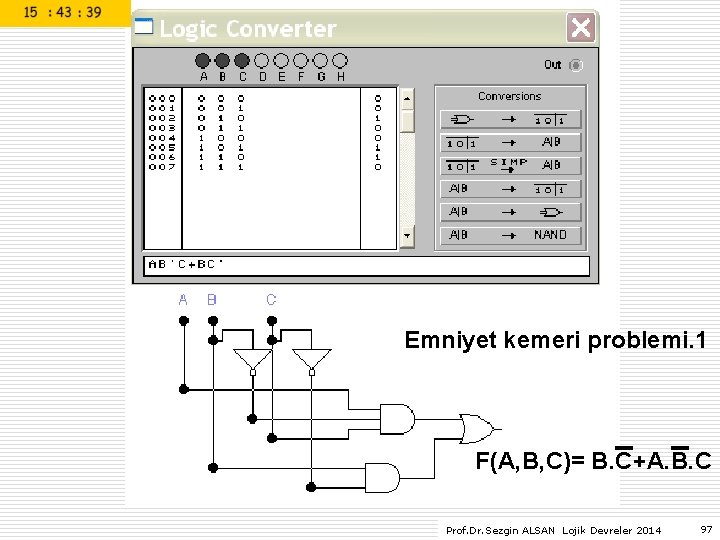Select the lower AND gate in circuit

click(x=382, y=478)
